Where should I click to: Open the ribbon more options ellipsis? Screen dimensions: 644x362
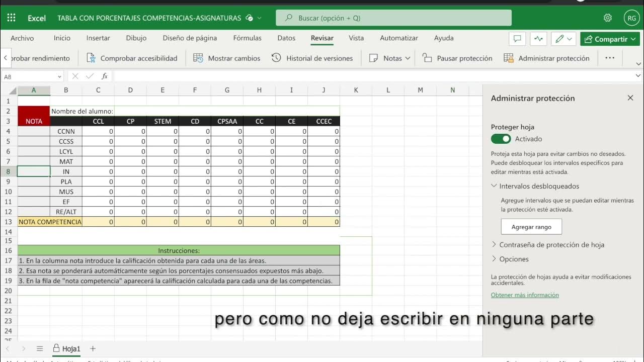[x=610, y=58]
